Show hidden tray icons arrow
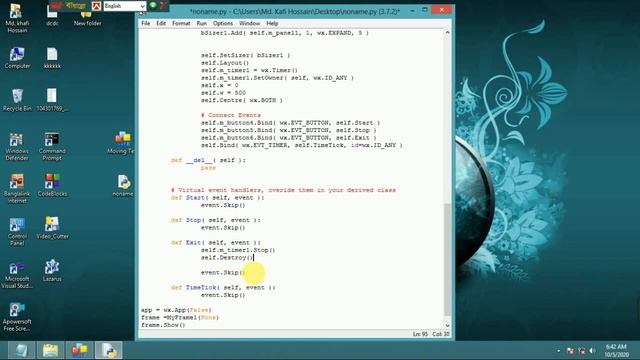Viewport: 640px width, 360px height. coord(558,351)
